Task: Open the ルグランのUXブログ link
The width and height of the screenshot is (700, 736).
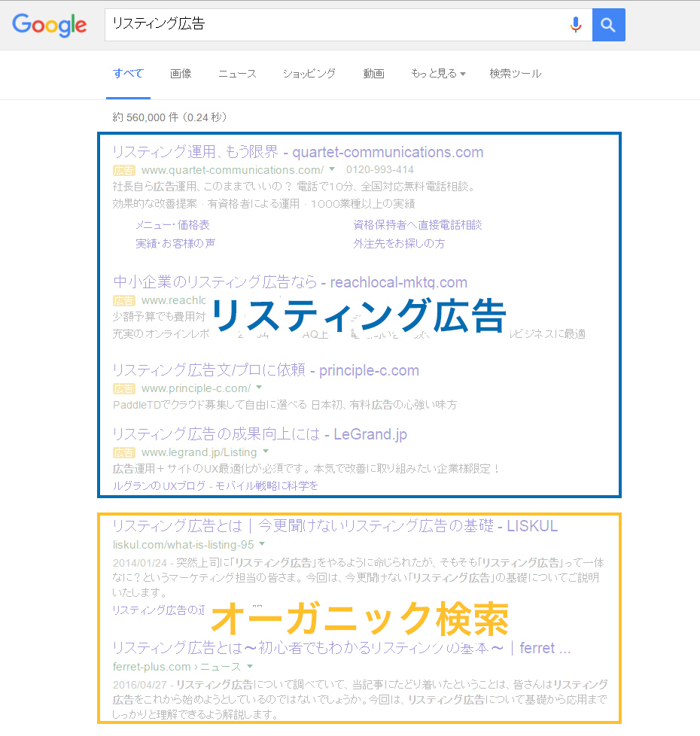Action: click(x=215, y=486)
